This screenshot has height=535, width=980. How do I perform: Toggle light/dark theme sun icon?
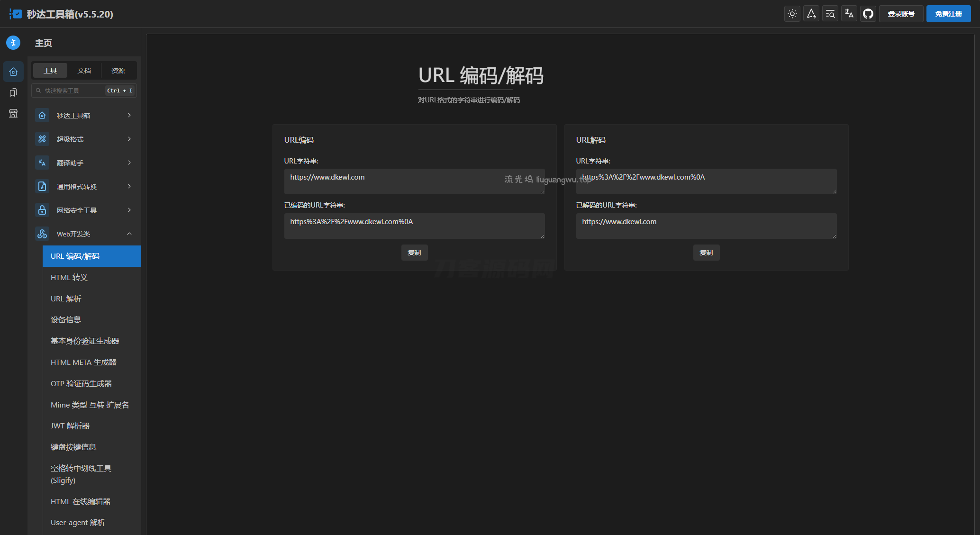pos(792,14)
